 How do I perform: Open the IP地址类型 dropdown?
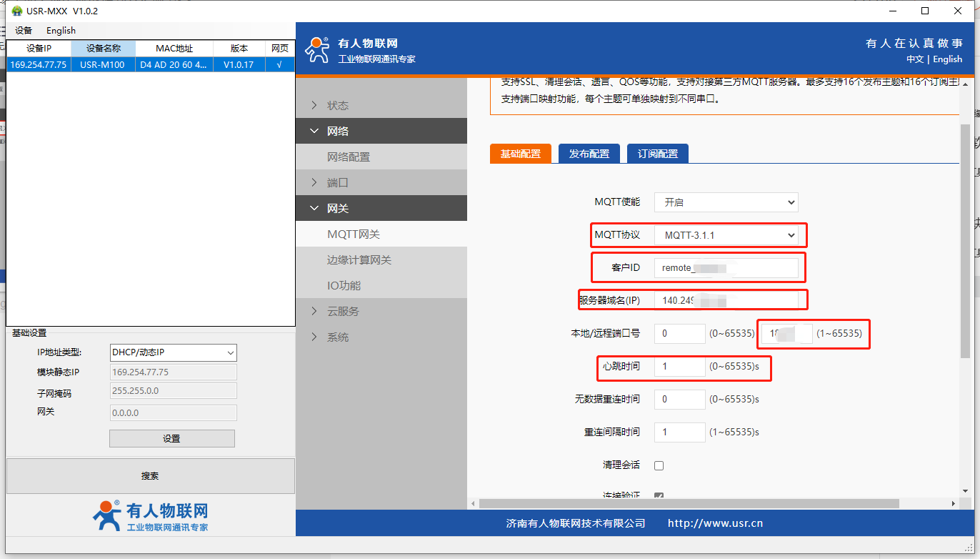(173, 352)
